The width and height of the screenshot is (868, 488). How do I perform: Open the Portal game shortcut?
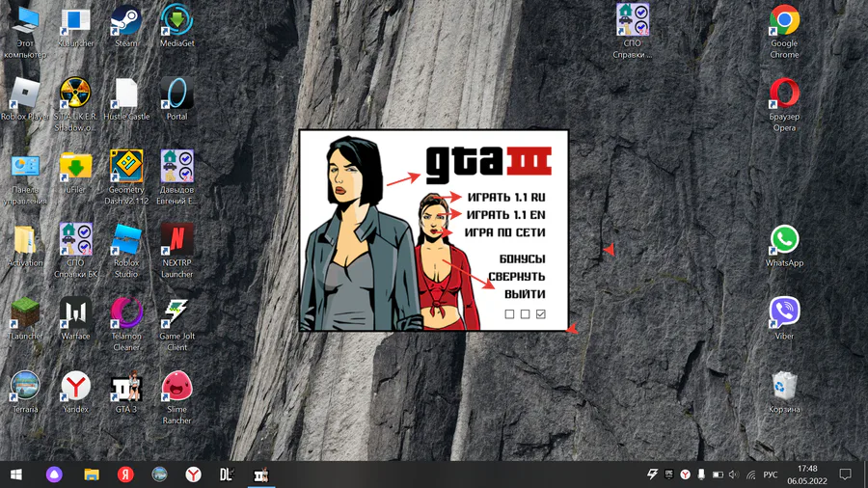pos(176,99)
